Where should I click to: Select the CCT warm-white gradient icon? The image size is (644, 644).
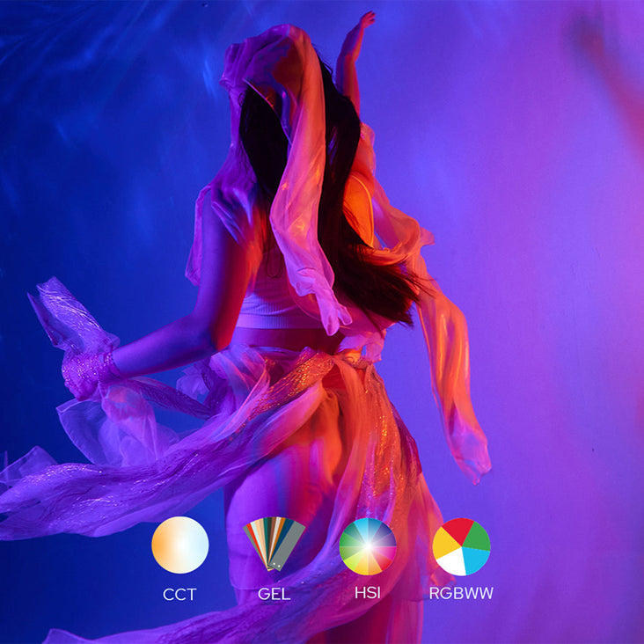[180, 545]
